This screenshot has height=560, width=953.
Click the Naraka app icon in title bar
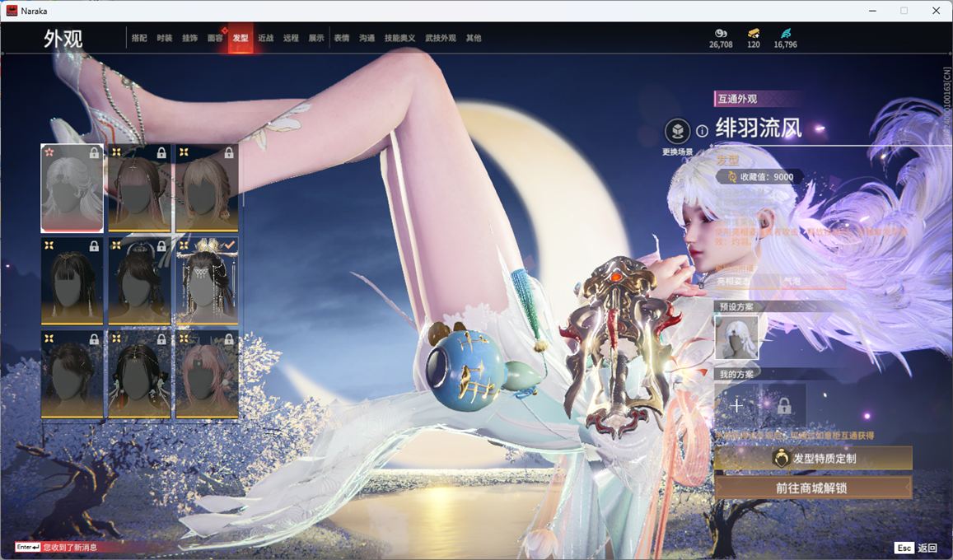click(12, 11)
